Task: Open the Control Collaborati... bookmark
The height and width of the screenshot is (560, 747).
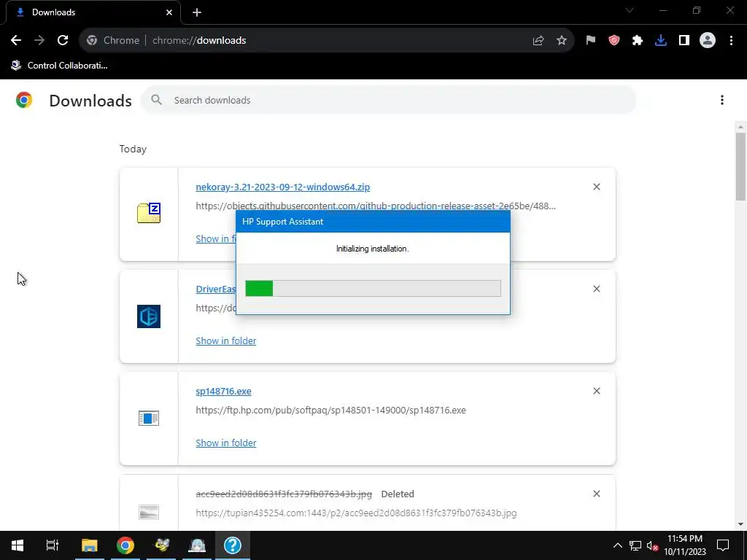Action: 60,66
